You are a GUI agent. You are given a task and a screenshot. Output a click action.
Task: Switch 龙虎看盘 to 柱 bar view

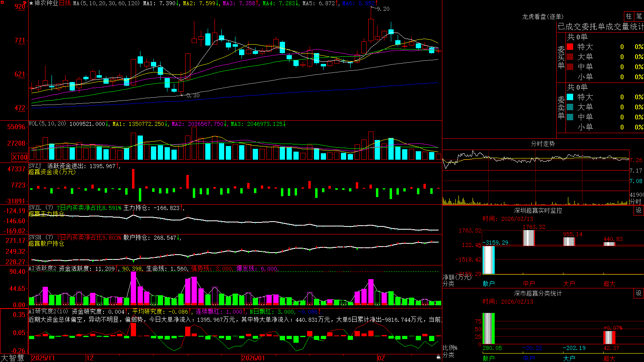[x=629, y=16]
